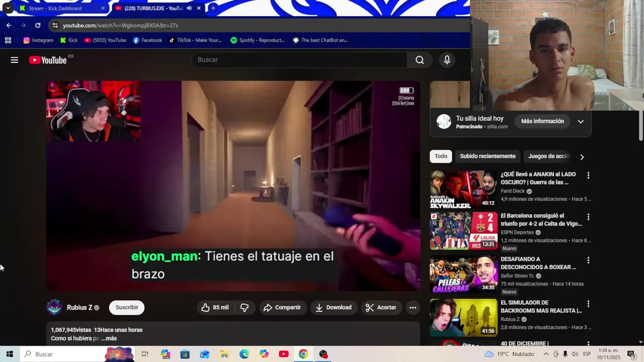Share the video via Compartir
The image size is (644, 362).
click(x=282, y=307)
